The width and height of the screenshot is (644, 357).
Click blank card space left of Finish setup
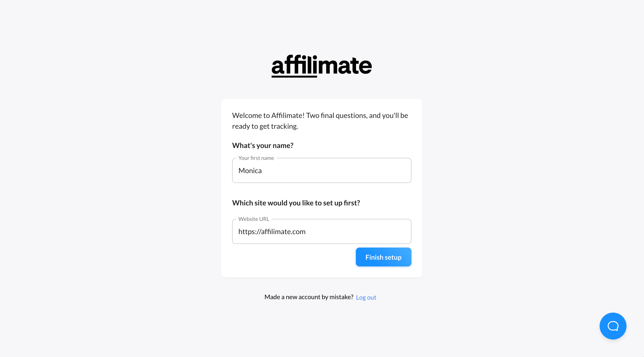[x=292, y=257]
